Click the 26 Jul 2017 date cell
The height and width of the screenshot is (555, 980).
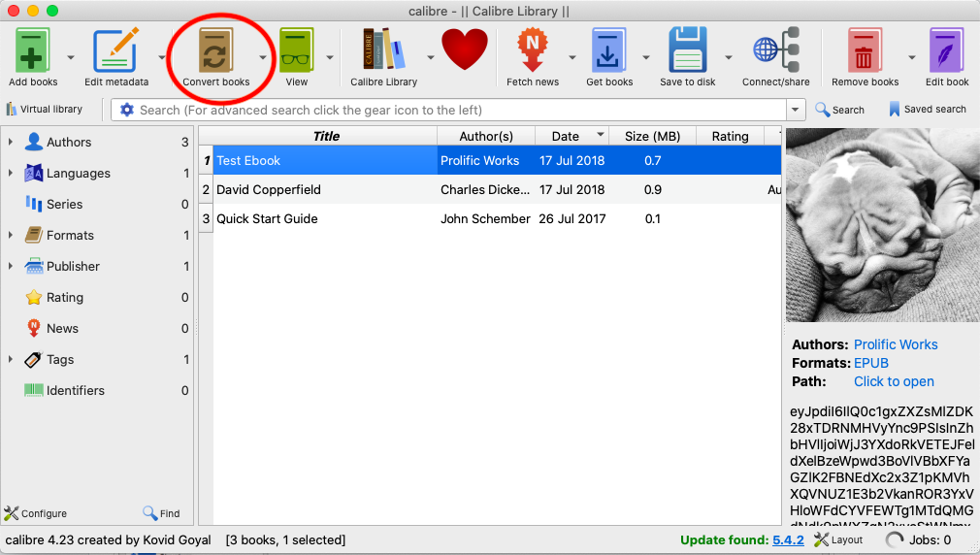pos(572,218)
